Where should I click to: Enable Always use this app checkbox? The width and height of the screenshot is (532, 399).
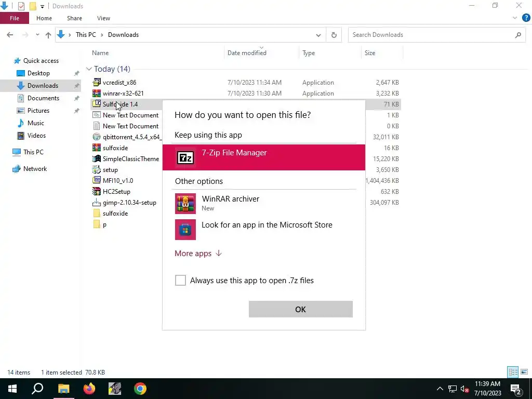pos(180,280)
